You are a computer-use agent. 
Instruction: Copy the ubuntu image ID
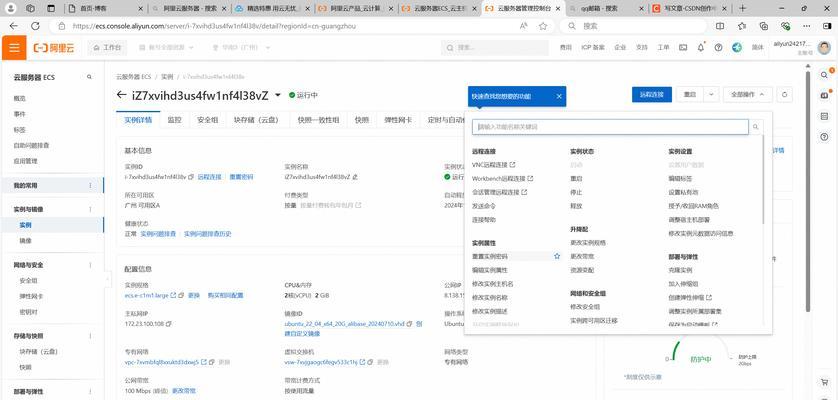point(410,324)
